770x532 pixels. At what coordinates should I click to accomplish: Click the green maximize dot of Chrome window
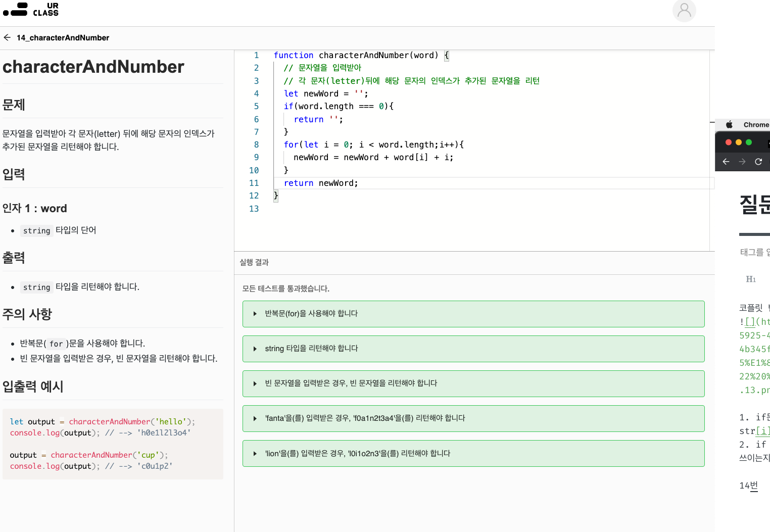(x=749, y=142)
